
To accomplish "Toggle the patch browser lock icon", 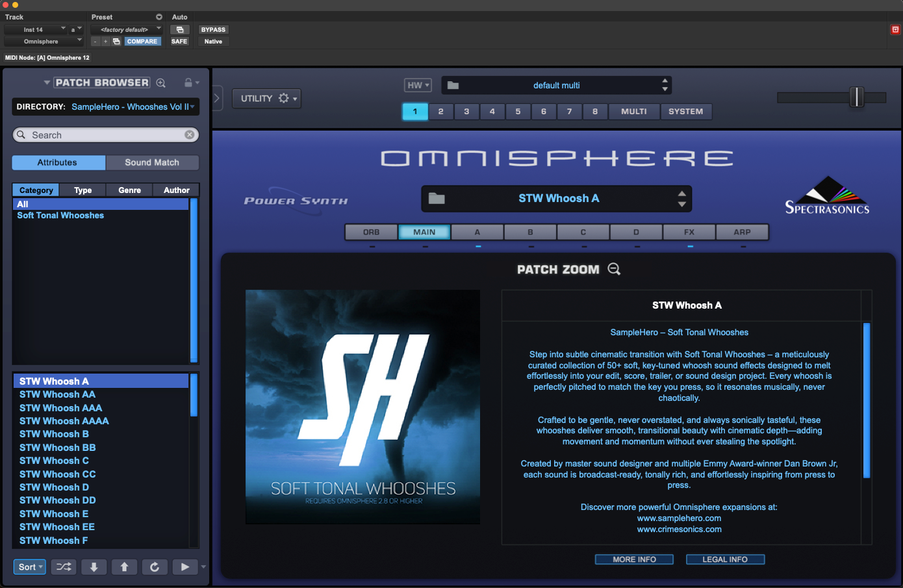I will pos(188,83).
